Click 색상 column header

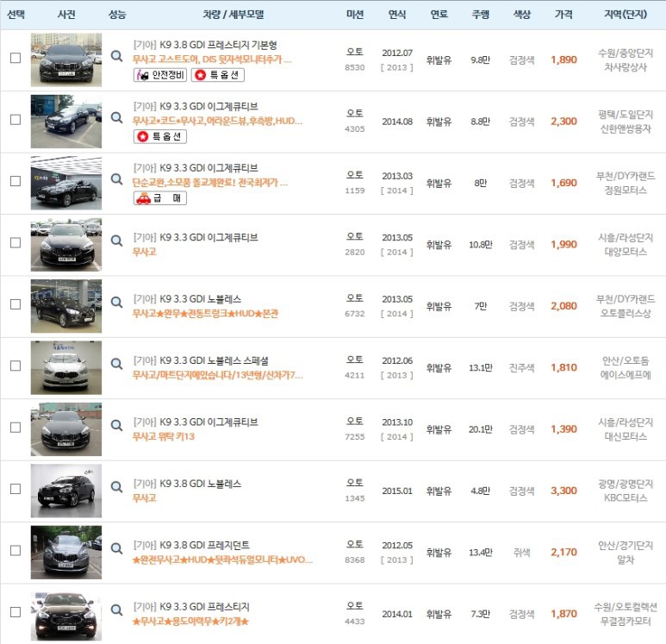click(x=521, y=15)
